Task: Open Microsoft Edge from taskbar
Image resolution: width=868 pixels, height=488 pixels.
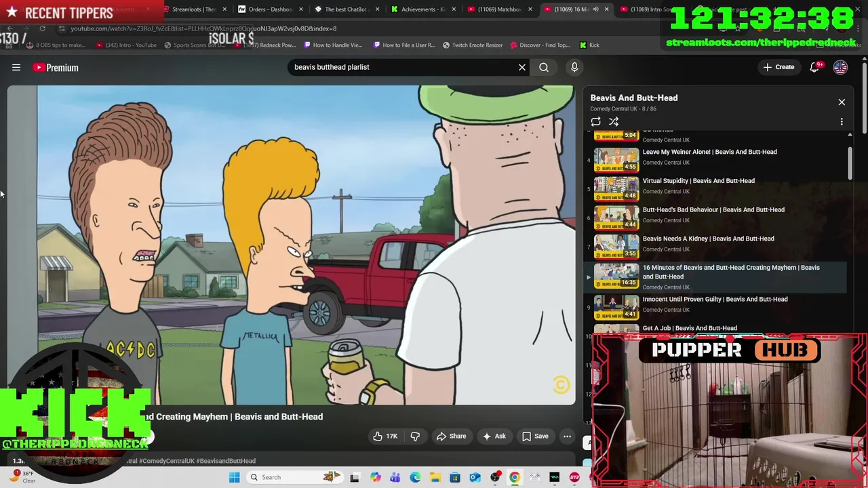Action: point(415,477)
